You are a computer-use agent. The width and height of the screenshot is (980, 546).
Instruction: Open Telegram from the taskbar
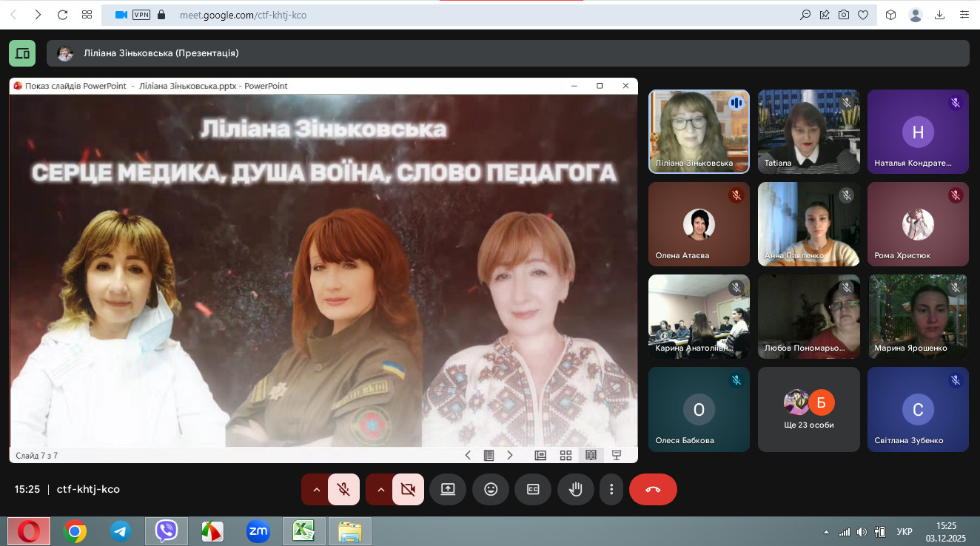pos(121,530)
